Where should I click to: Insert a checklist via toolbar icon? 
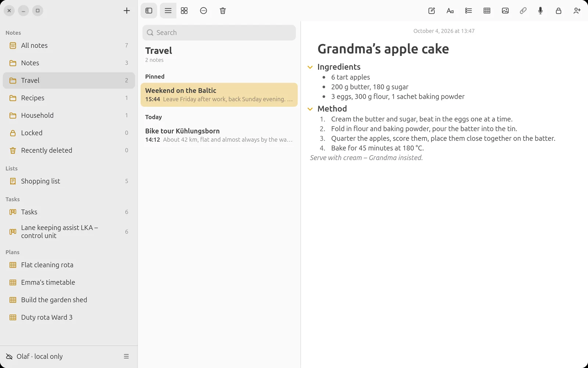coord(469,11)
